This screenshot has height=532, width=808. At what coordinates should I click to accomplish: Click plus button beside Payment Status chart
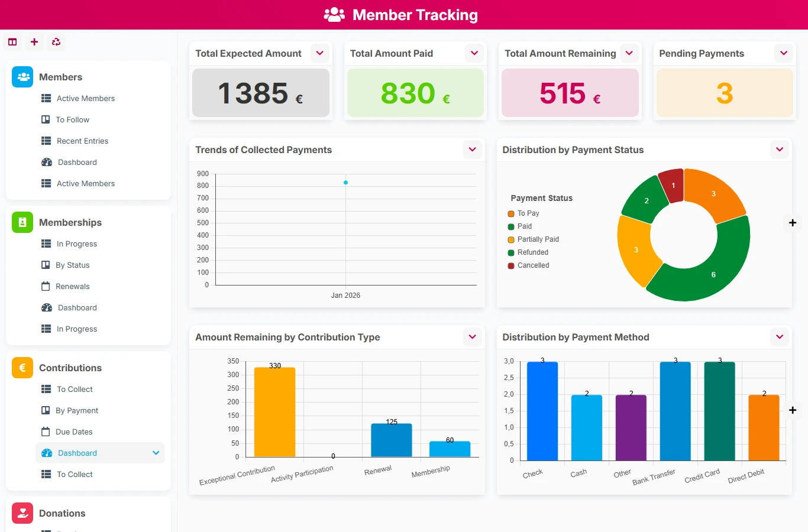click(x=793, y=223)
